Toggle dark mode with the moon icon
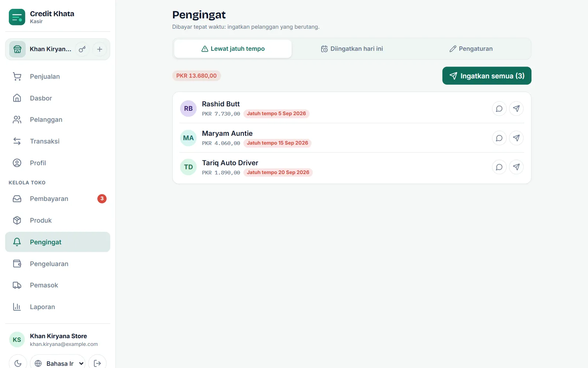 (18, 363)
